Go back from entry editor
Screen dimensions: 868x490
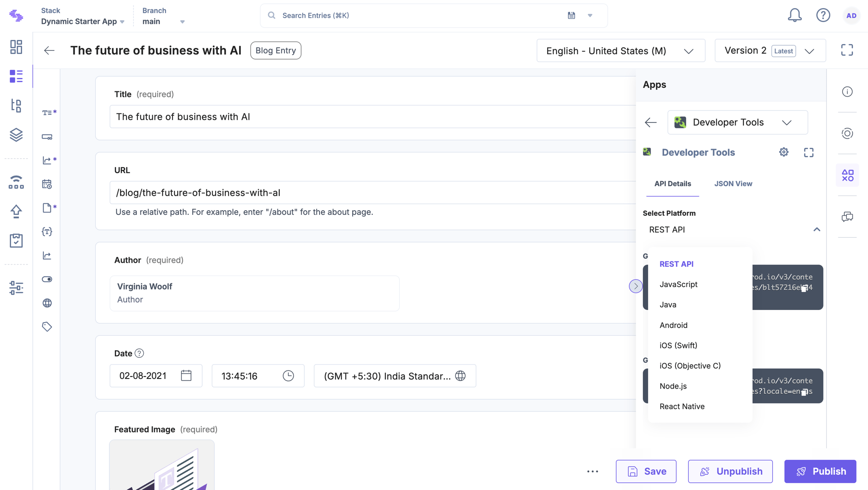(x=49, y=50)
